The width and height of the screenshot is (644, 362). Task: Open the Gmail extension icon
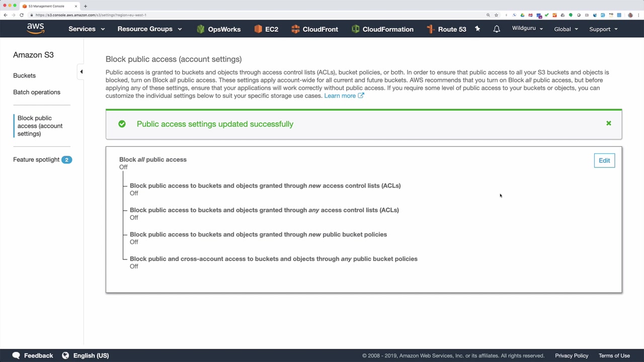[530, 15]
